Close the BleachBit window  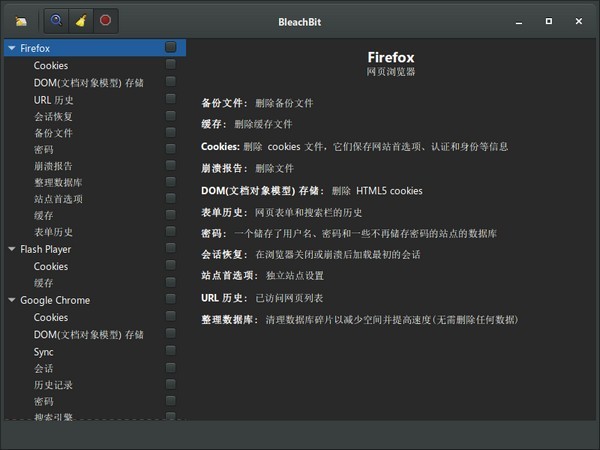point(579,21)
